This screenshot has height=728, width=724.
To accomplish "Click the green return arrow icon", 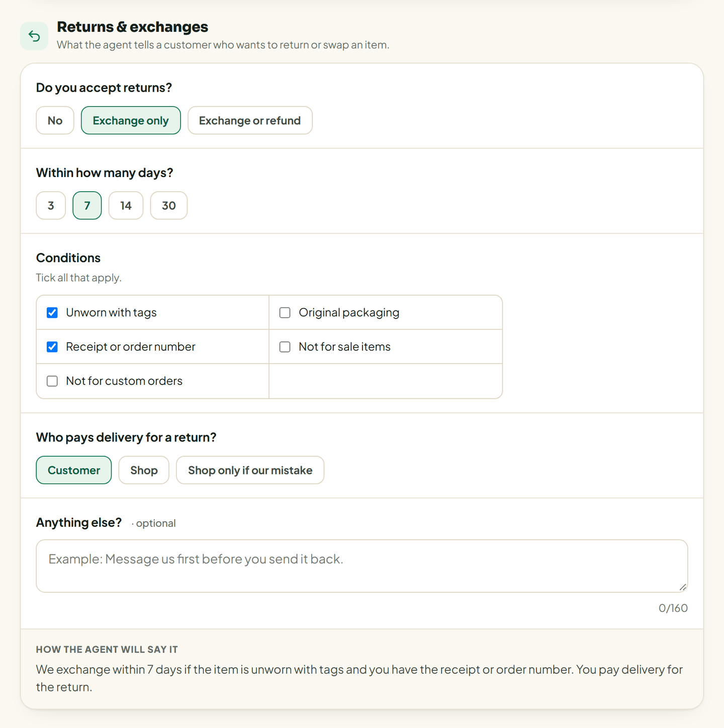I will [34, 36].
